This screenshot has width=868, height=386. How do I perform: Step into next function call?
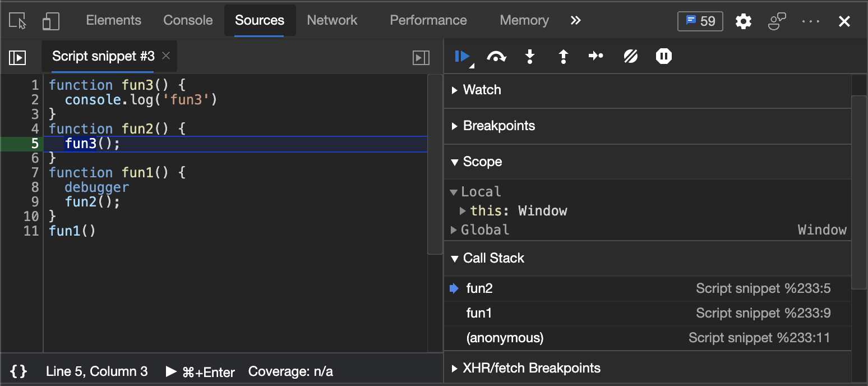pyautogui.click(x=529, y=57)
